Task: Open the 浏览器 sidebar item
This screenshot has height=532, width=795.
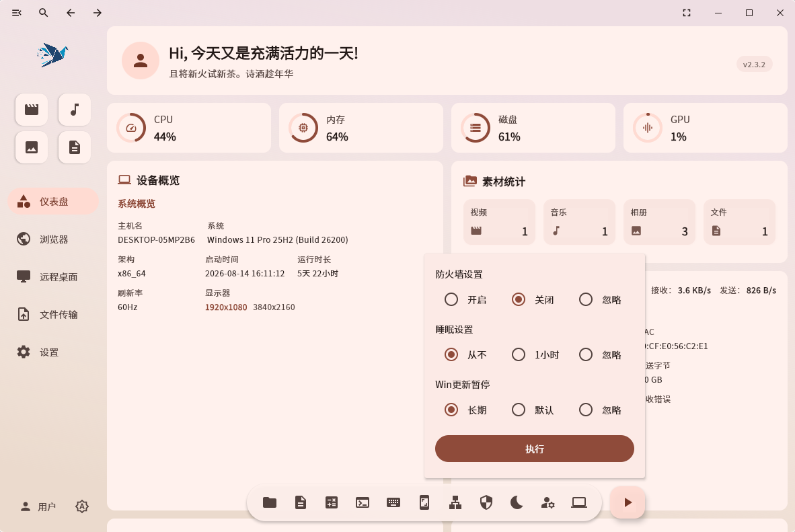Action: (x=52, y=239)
